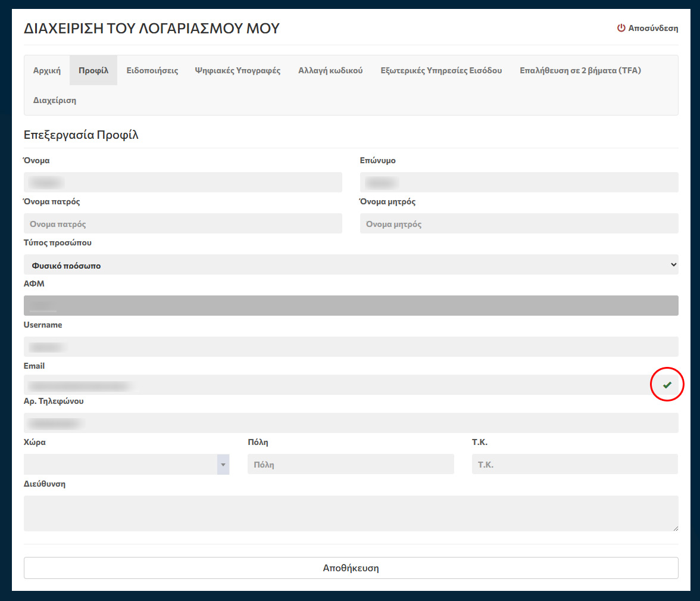Click the Username input field
This screenshot has width=700, height=601.
tap(351, 347)
